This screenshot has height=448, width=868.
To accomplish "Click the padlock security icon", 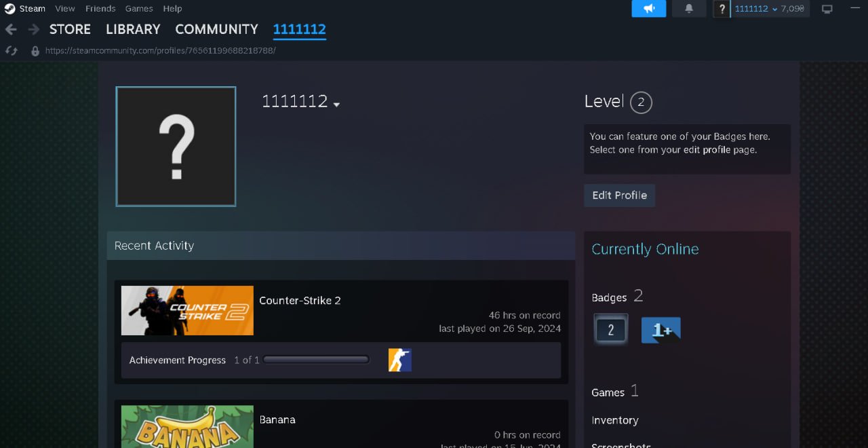I will (x=35, y=50).
